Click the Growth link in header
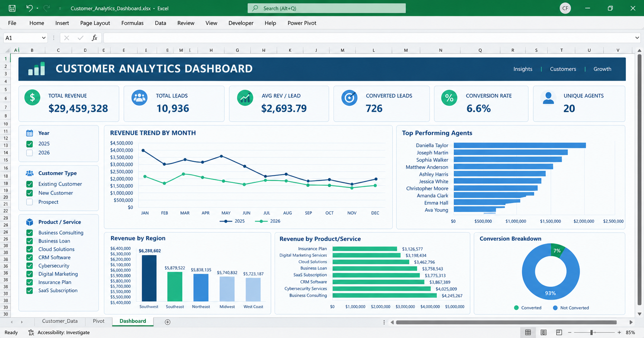This screenshot has height=338, width=644. (x=602, y=69)
